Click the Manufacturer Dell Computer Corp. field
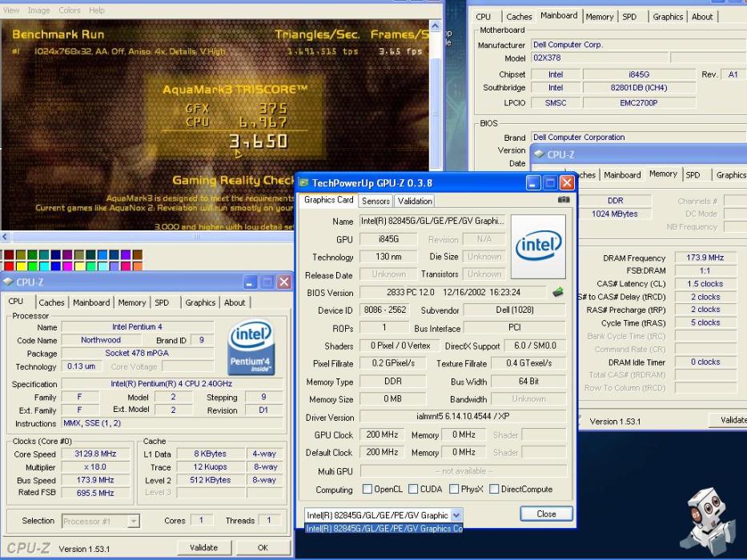 [638, 45]
